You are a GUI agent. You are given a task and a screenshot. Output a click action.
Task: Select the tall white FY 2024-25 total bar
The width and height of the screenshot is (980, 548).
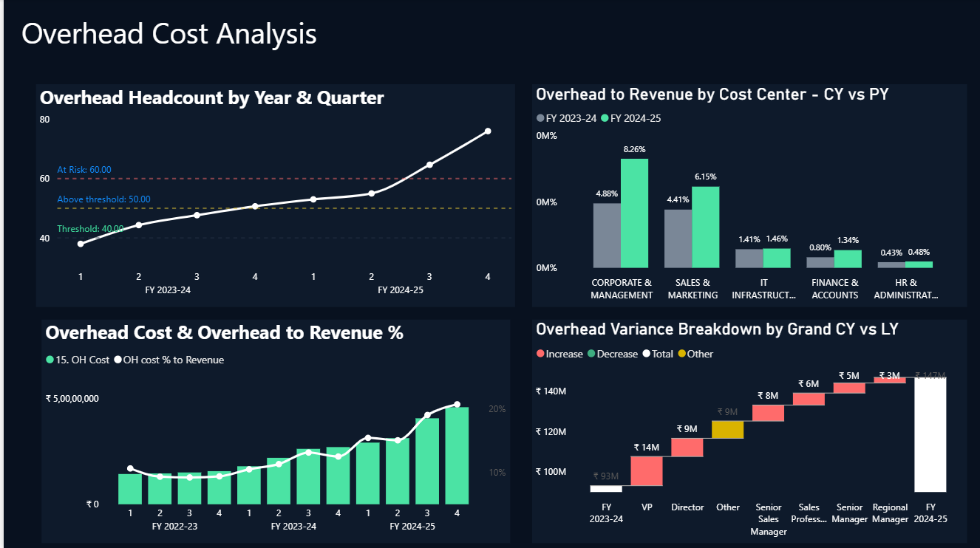coord(930,434)
